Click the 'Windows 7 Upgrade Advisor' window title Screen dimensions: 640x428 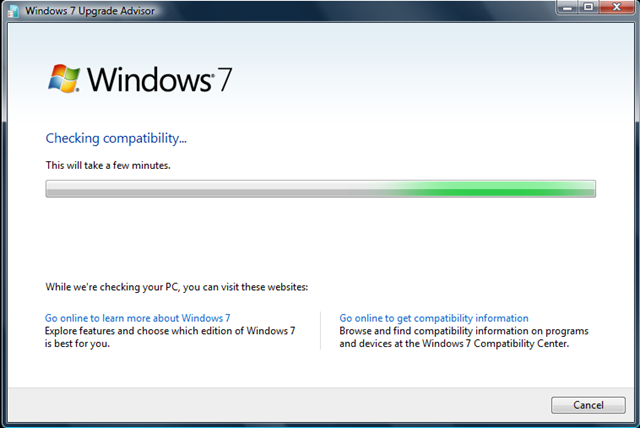[90, 11]
